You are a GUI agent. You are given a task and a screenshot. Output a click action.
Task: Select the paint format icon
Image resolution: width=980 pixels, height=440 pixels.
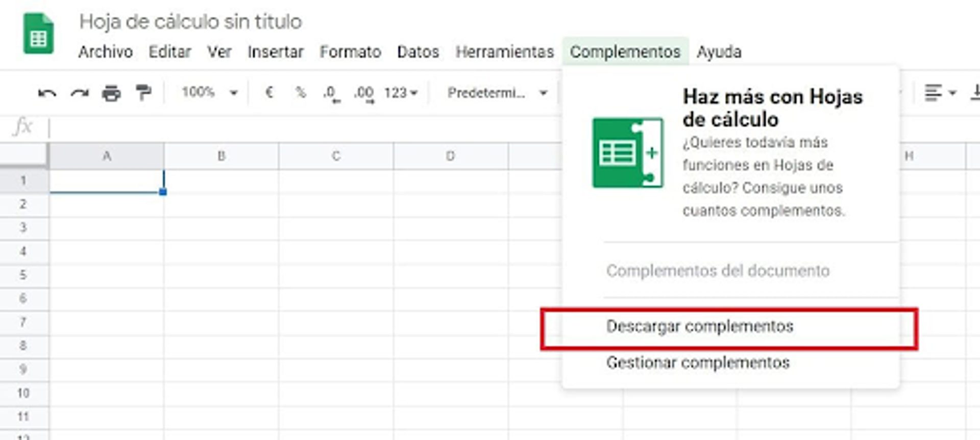tap(143, 93)
